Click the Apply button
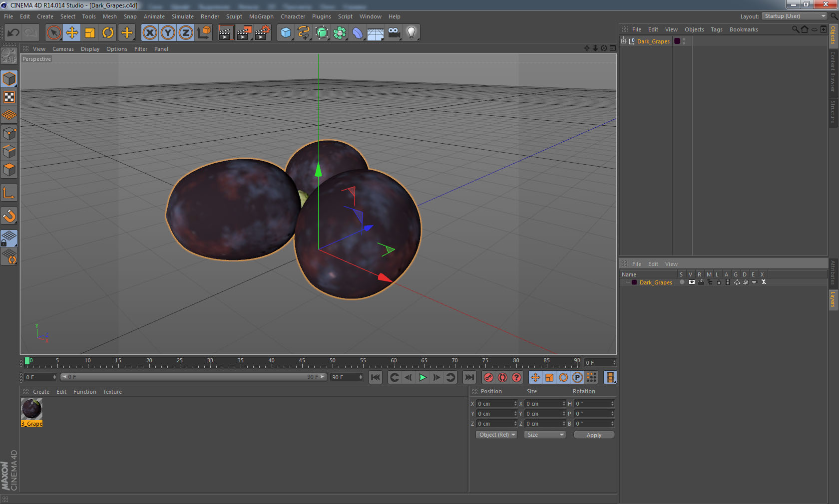The width and height of the screenshot is (839, 504). click(594, 435)
